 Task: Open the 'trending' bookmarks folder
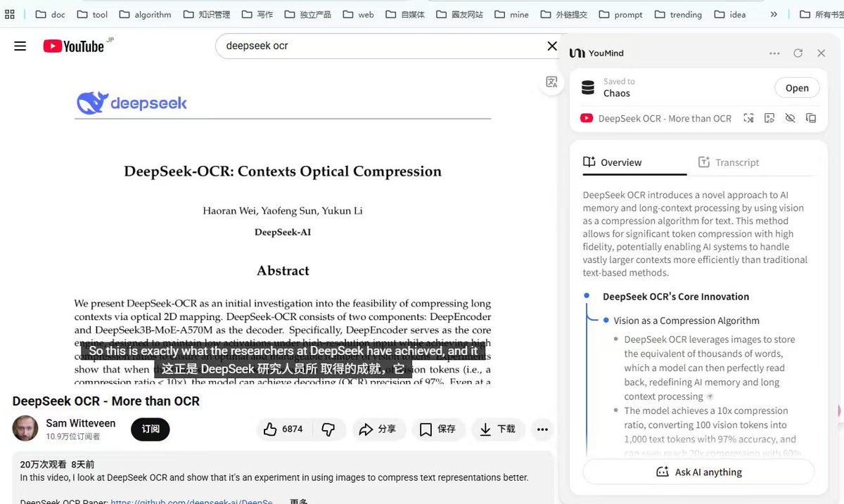pos(678,14)
